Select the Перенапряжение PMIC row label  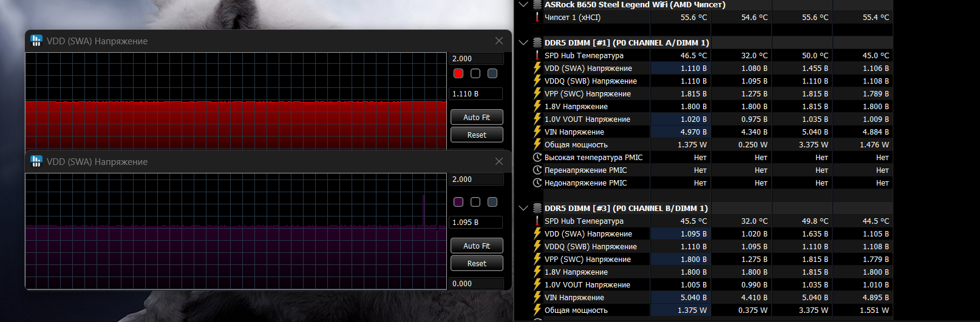[585, 170]
